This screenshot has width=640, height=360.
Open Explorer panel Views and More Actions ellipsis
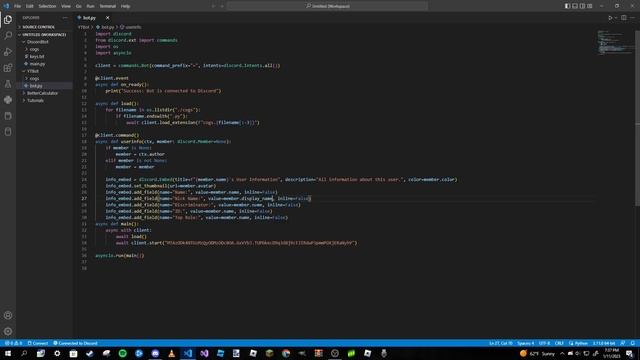(65, 18)
